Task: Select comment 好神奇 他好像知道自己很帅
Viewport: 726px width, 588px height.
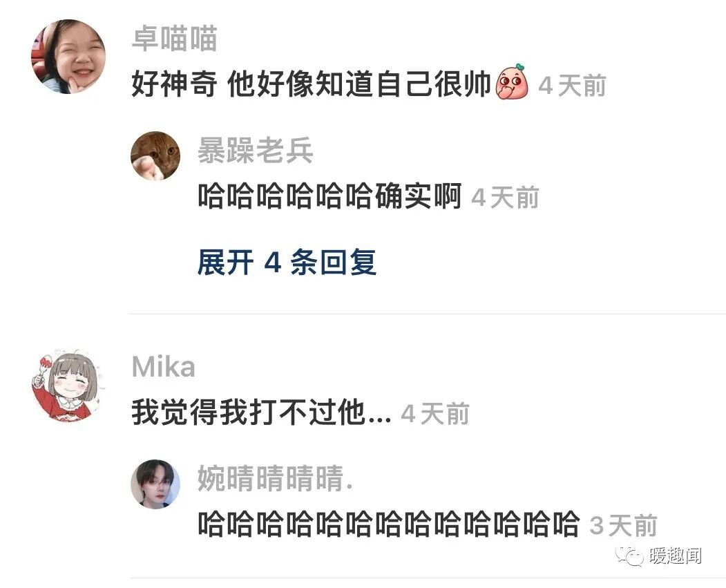Action: coord(311,84)
